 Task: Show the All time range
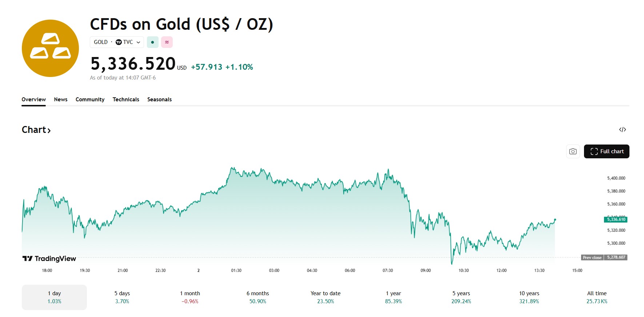597,297
